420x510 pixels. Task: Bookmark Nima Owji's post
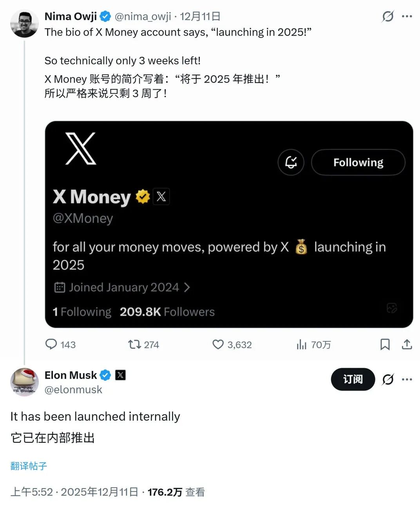pos(385,344)
